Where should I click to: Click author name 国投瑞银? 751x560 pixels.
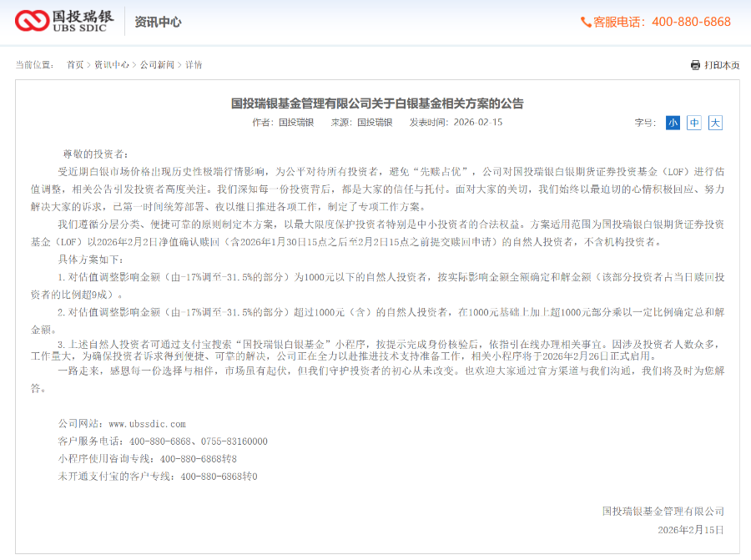[x=295, y=122]
